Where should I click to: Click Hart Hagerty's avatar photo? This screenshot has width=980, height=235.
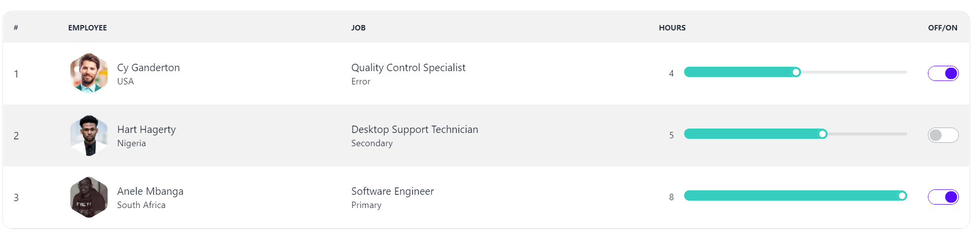coord(89,135)
